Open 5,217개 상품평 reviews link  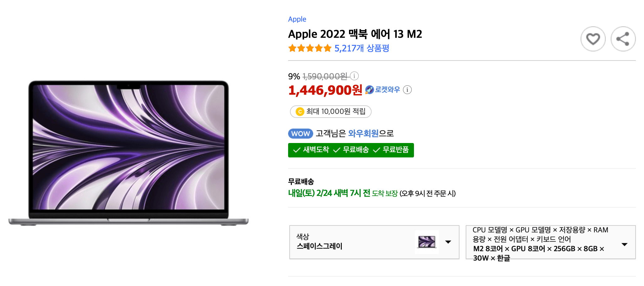click(x=362, y=48)
